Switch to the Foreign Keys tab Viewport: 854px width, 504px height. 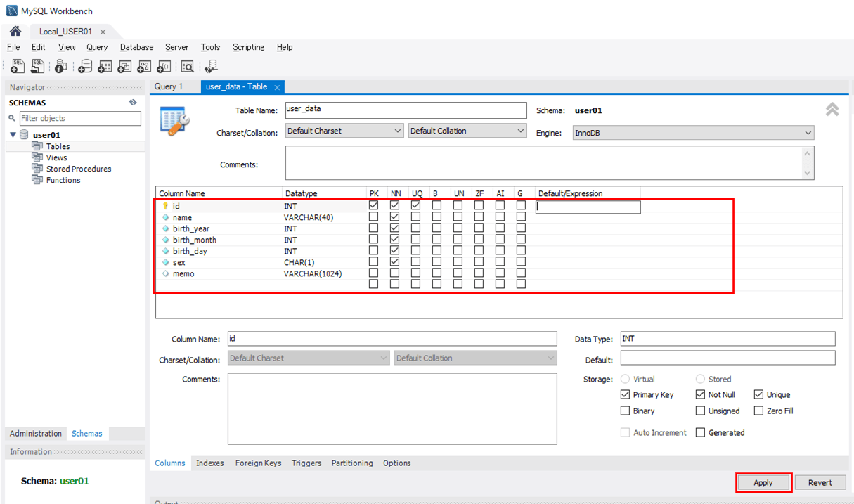pos(258,463)
